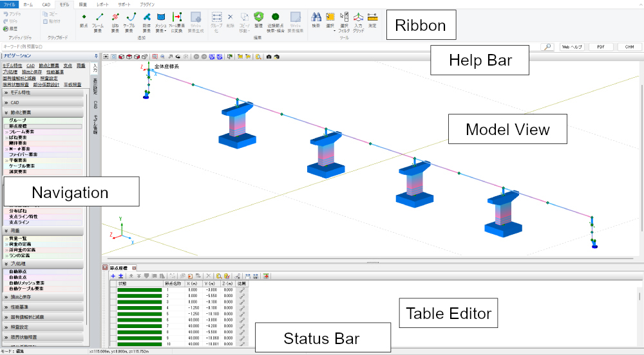Click the blue plus add-row icon
The image size is (644, 355).
[x=112, y=276]
